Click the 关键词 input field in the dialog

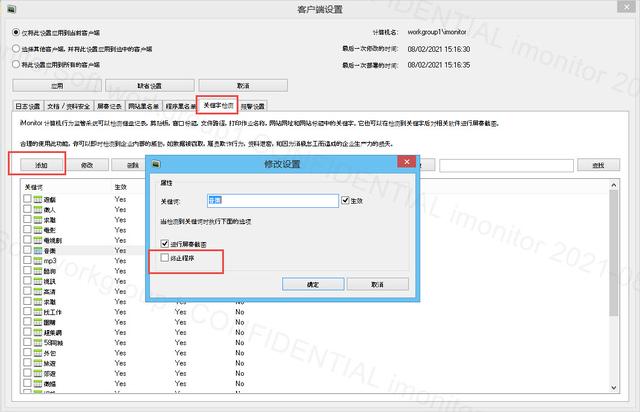click(273, 200)
